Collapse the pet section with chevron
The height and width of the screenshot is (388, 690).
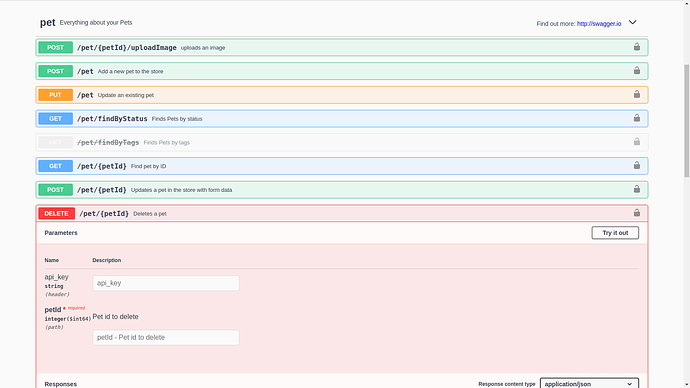click(x=632, y=22)
